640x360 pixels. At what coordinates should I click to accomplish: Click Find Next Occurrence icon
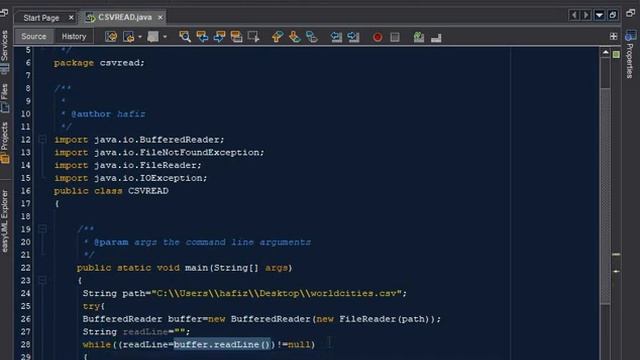coord(219,37)
